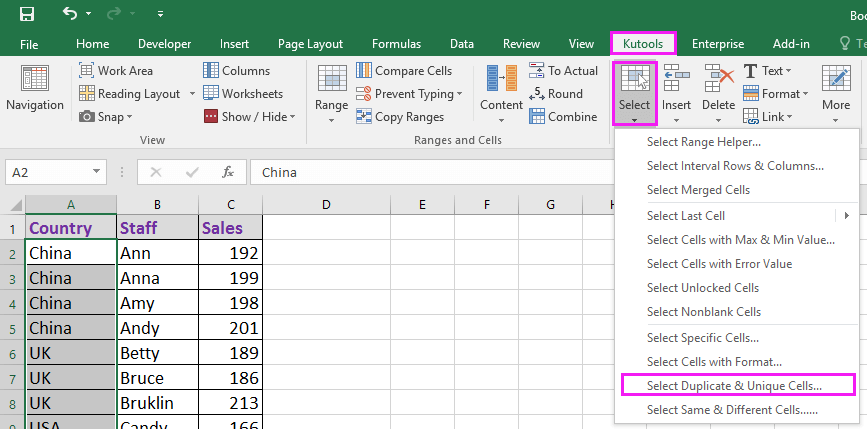Choose Select Duplicate & Unique Cells
867x429 pixels.
tap(737, 385)
